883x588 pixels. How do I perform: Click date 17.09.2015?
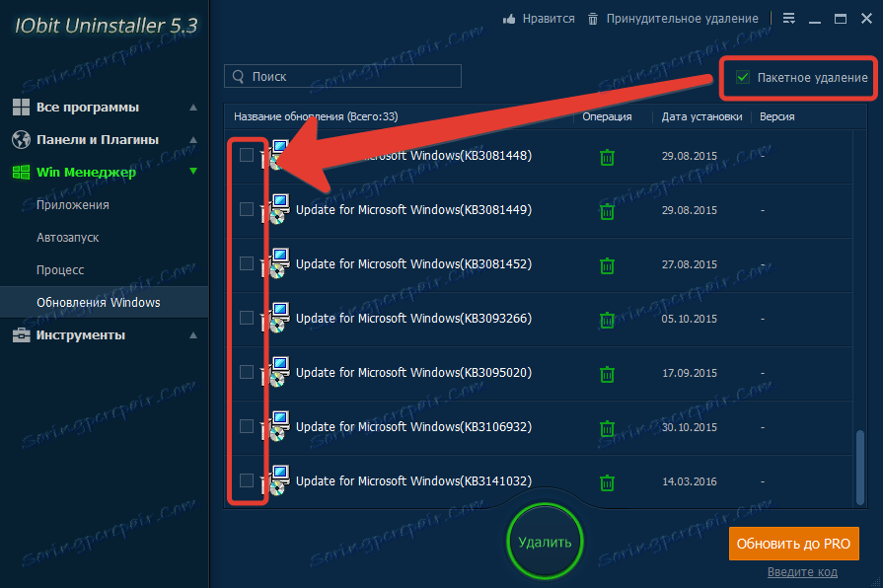pyautogui.click(x=690, y=373)
